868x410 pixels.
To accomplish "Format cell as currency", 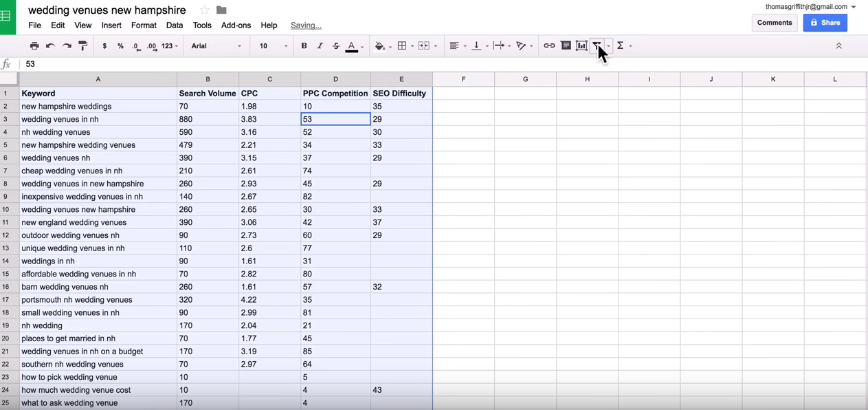I will click(x=104, y=46).
